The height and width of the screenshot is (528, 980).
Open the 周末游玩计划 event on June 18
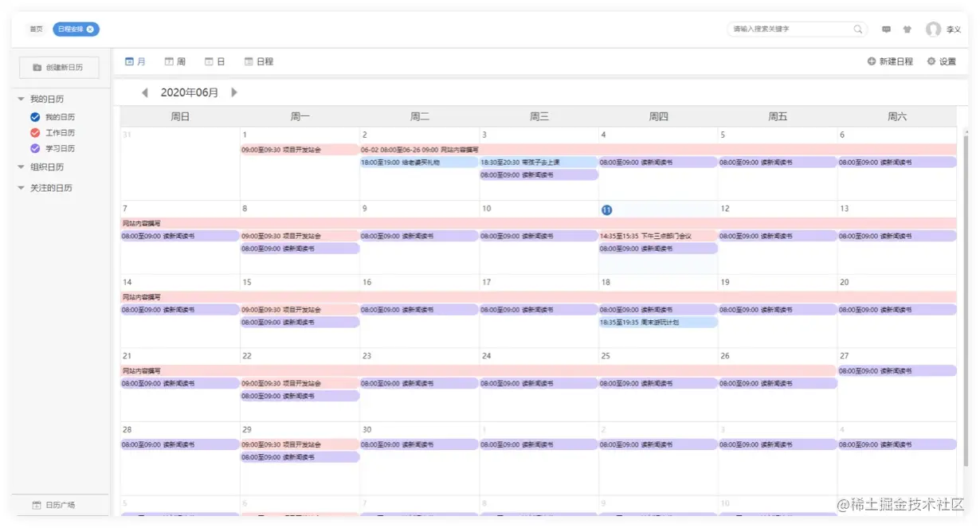pyautogui.click(x=658, y=323)
